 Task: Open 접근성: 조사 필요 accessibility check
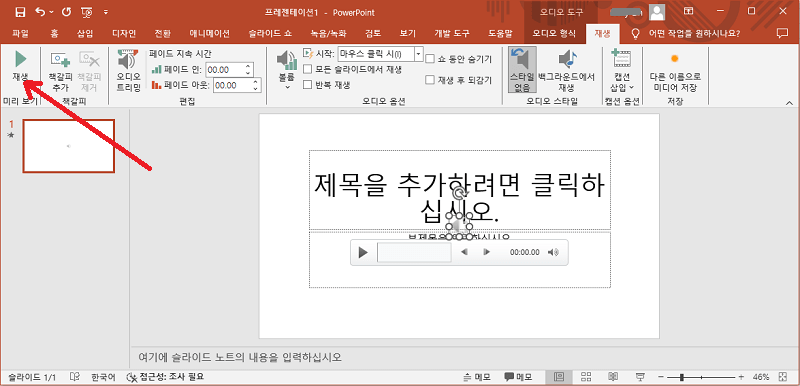click(x=165, y=377)
